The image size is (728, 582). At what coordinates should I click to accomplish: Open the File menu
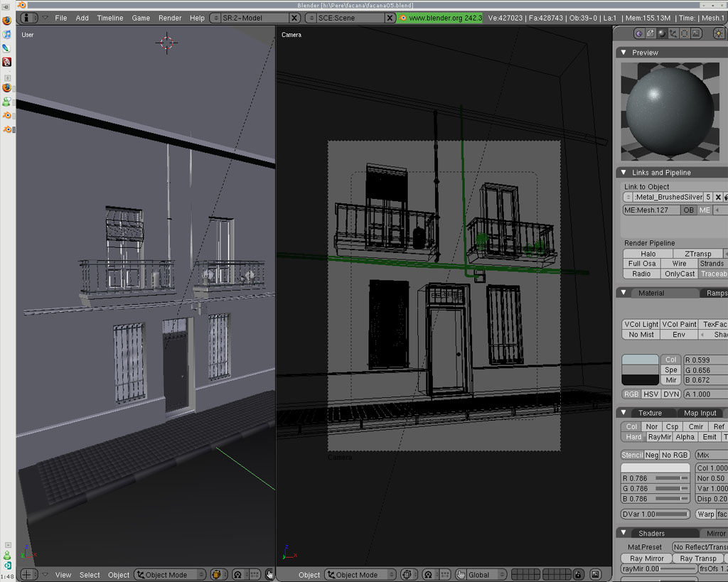(61, 18)
